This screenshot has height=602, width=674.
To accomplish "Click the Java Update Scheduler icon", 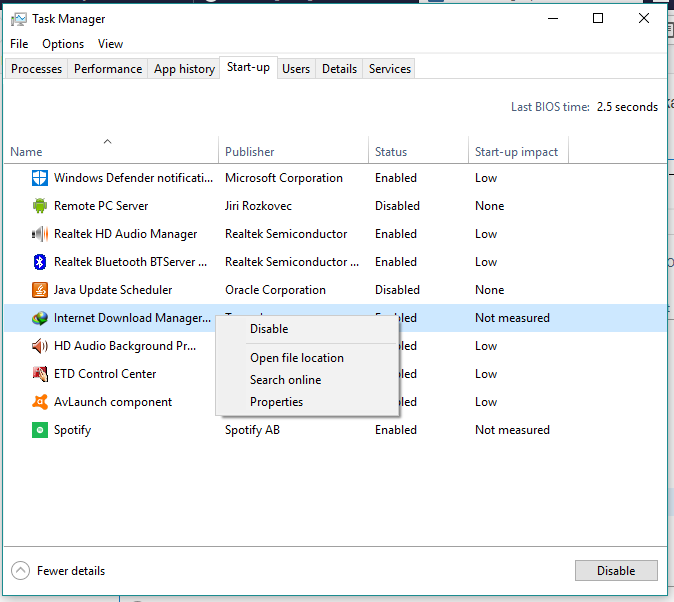I will (40, 290).
